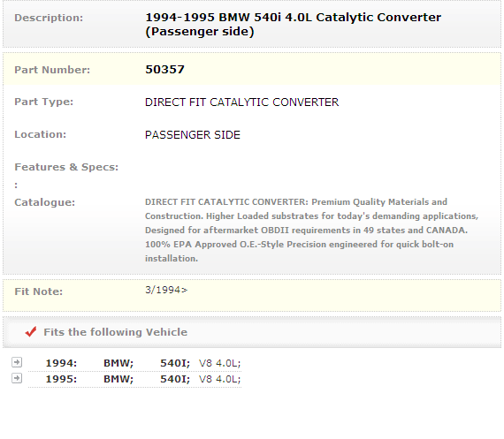Click the catalogue description paragraph
Viewport: 504px width, 439px height.
click(311, 231)
